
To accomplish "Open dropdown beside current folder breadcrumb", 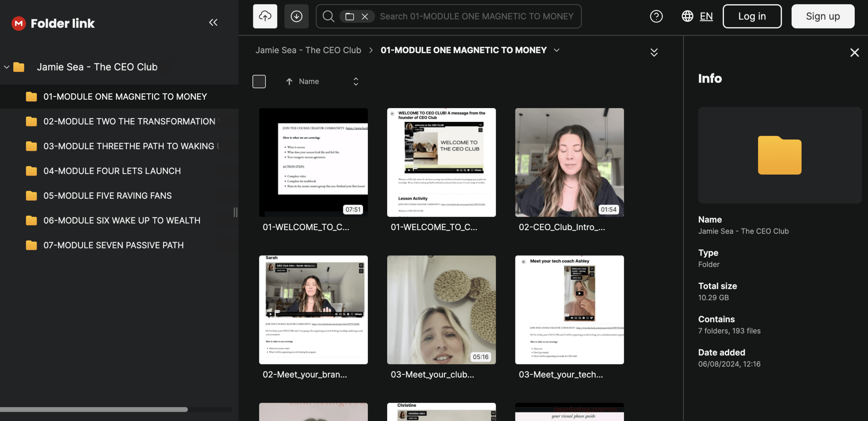I will tap(556, 50).
